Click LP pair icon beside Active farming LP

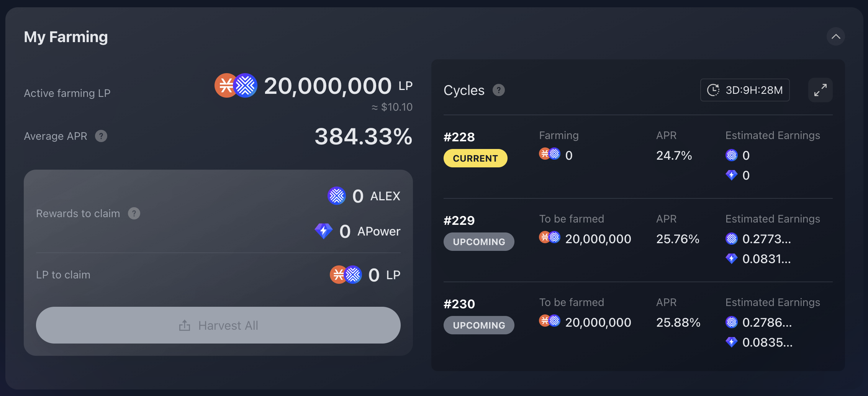(x=236, y=85)
